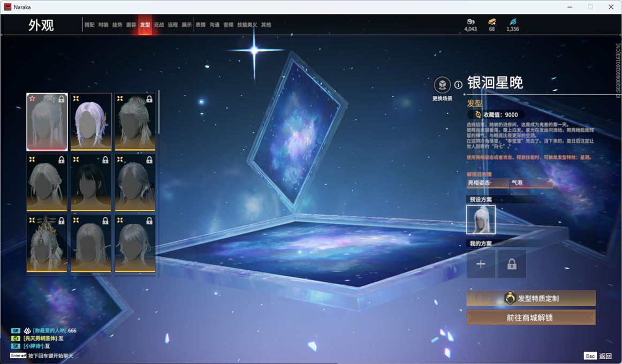Open 发型特质定制 customization
622x364 pixels.
(x=531, y=298)
